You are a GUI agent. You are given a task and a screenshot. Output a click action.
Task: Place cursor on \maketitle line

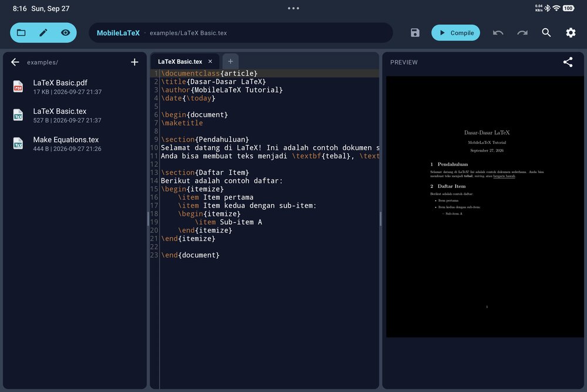pos(182,123)
